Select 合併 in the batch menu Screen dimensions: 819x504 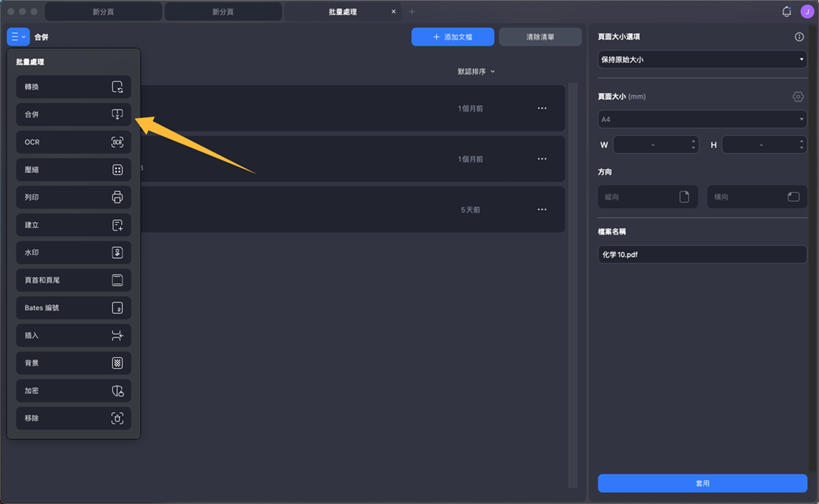[x=74, y=114]
